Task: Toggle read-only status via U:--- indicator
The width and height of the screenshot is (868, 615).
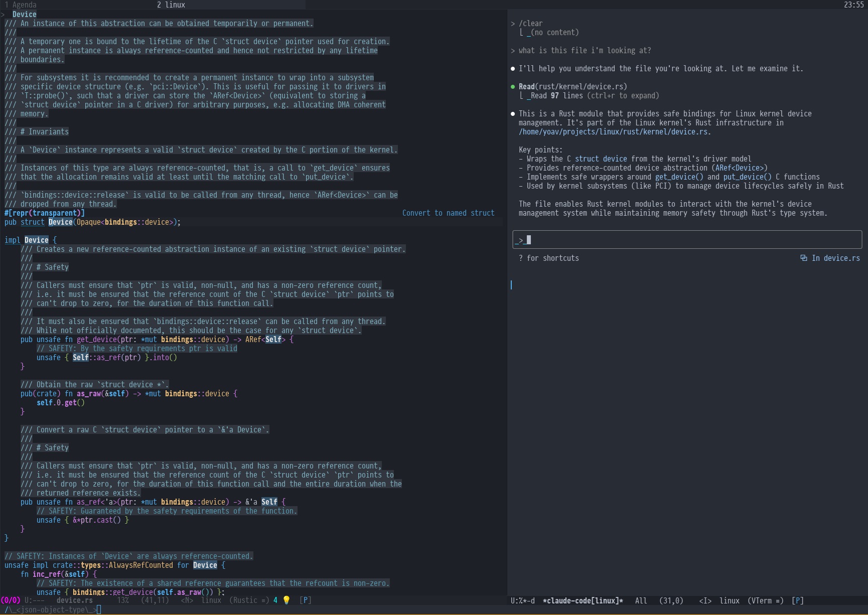Action: (34, 600)
